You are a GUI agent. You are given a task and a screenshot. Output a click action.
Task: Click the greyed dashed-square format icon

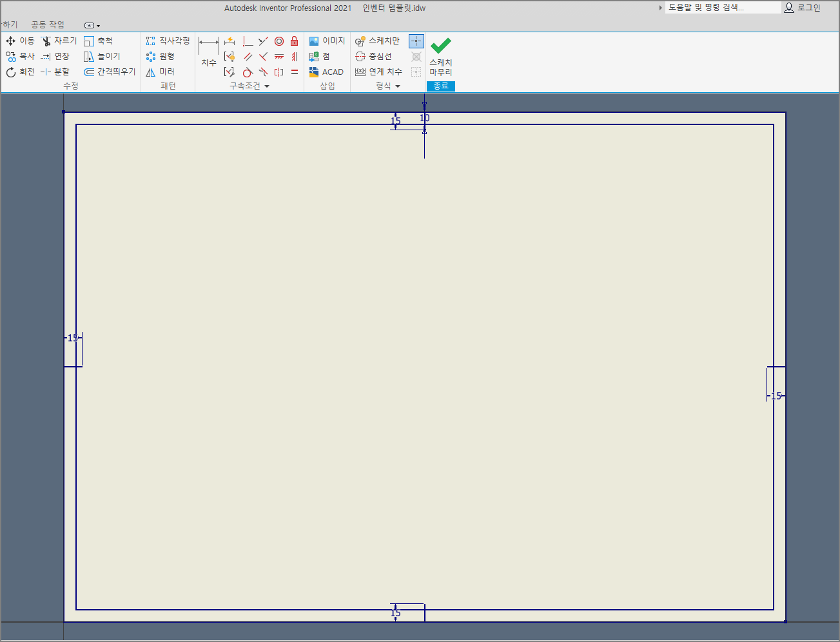coord(416,72)
